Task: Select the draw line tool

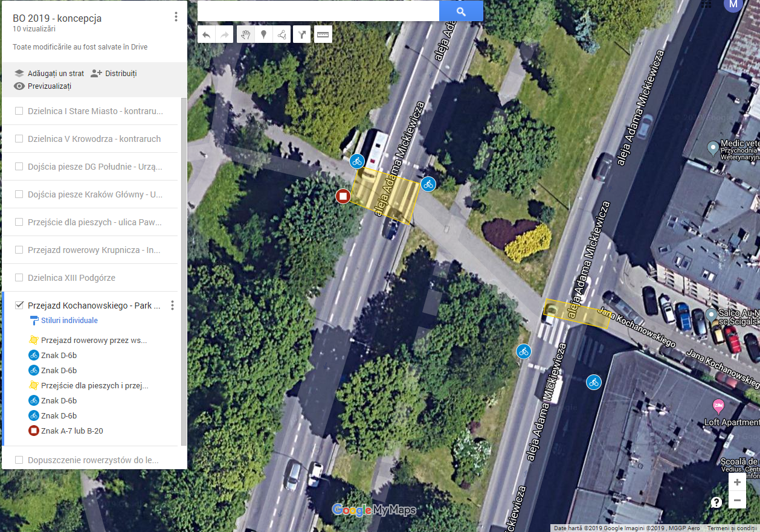Action: (282, 34)
